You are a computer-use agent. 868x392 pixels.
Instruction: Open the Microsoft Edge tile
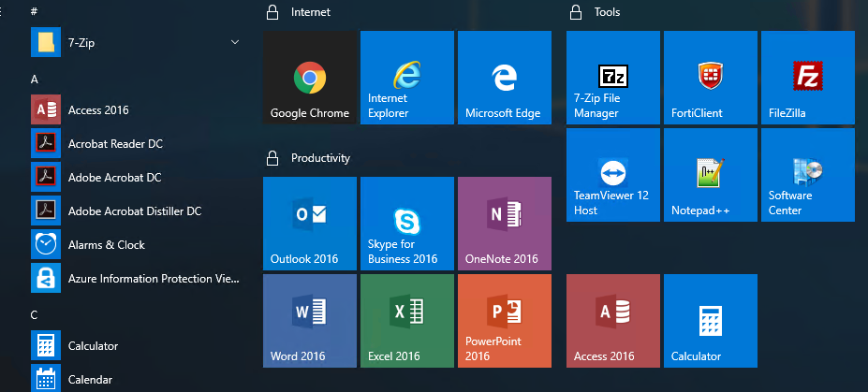pyautogui.click(x=504, y=78)
